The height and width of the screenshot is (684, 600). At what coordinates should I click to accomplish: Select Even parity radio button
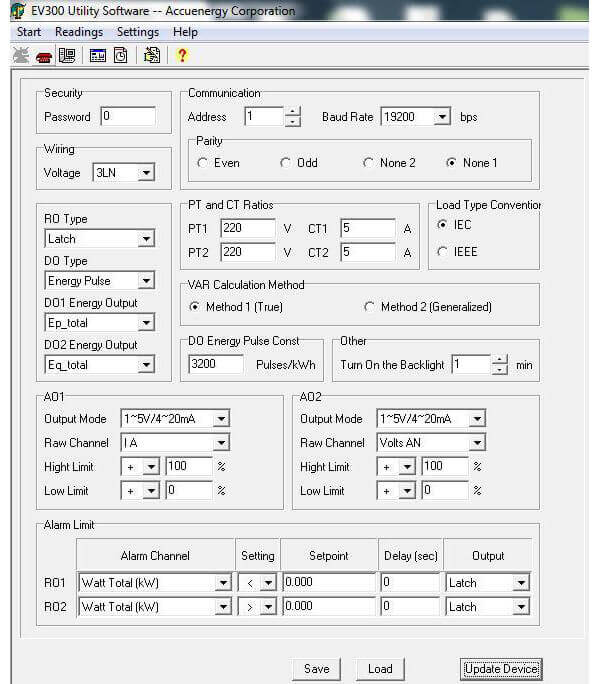point(203,163)
